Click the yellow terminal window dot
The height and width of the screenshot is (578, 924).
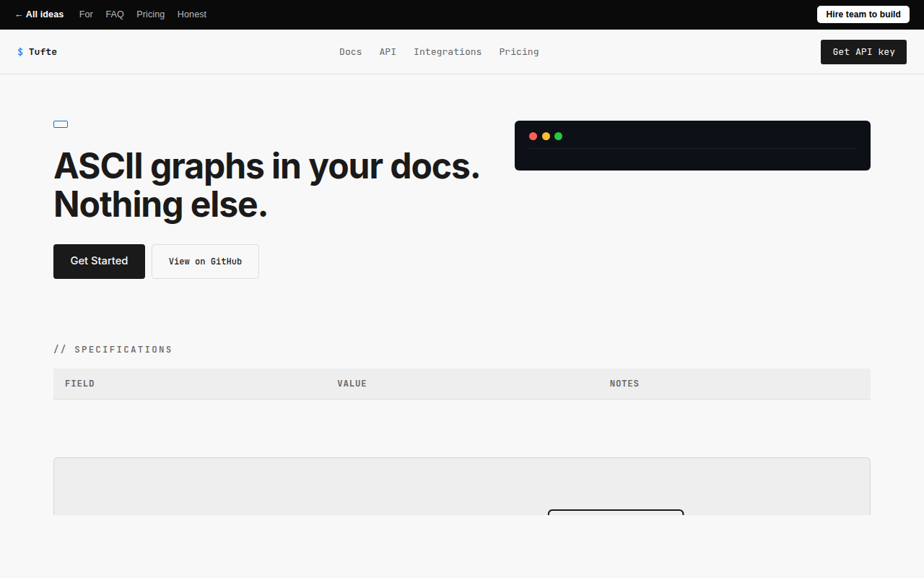(546, 136)
